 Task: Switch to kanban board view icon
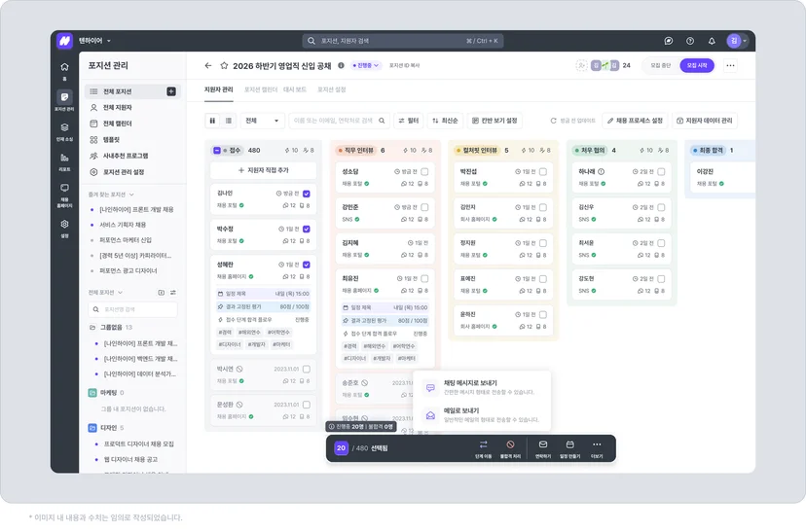click(212, 121)
